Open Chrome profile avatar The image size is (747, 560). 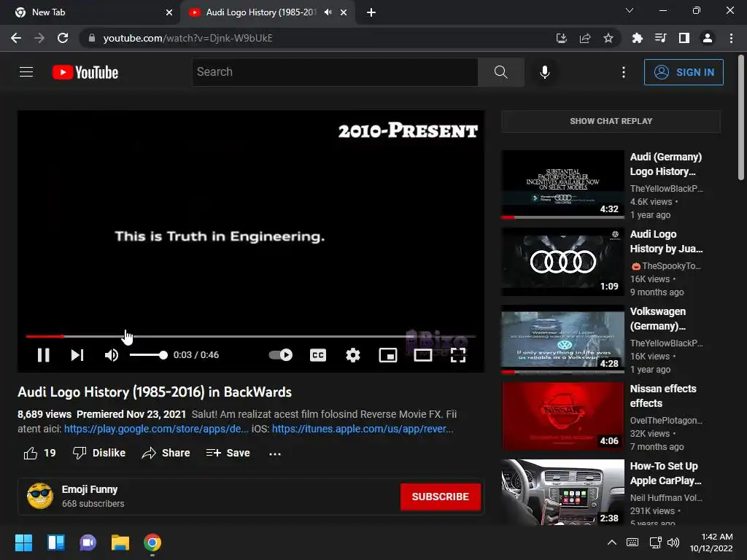(708, 38)
